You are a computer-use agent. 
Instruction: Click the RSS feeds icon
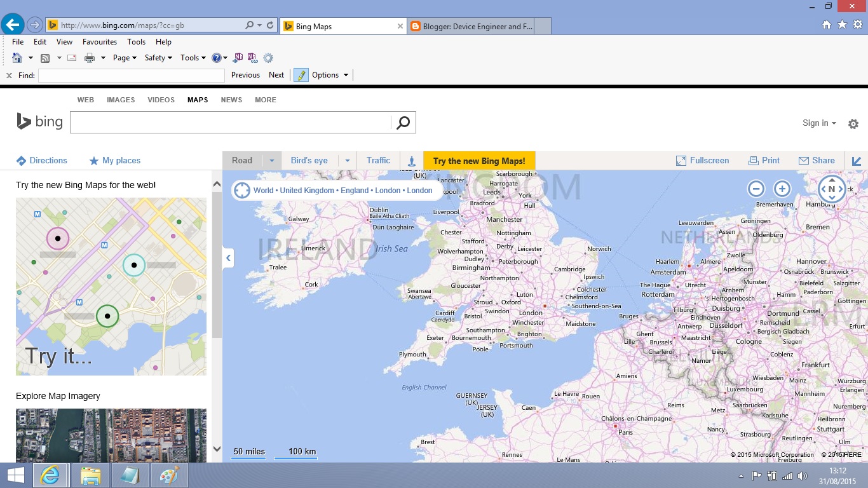pos(45,58)
